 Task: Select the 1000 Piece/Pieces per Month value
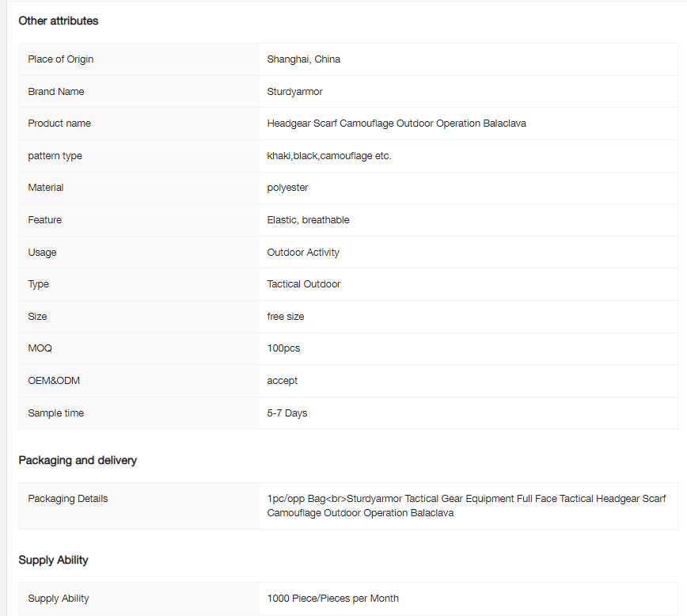[333, 599]
